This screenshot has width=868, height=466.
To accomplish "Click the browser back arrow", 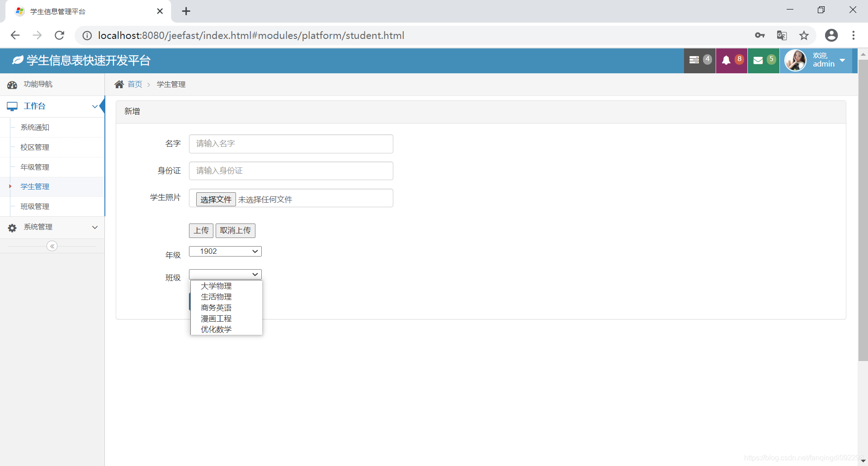I will click(15, 35).
